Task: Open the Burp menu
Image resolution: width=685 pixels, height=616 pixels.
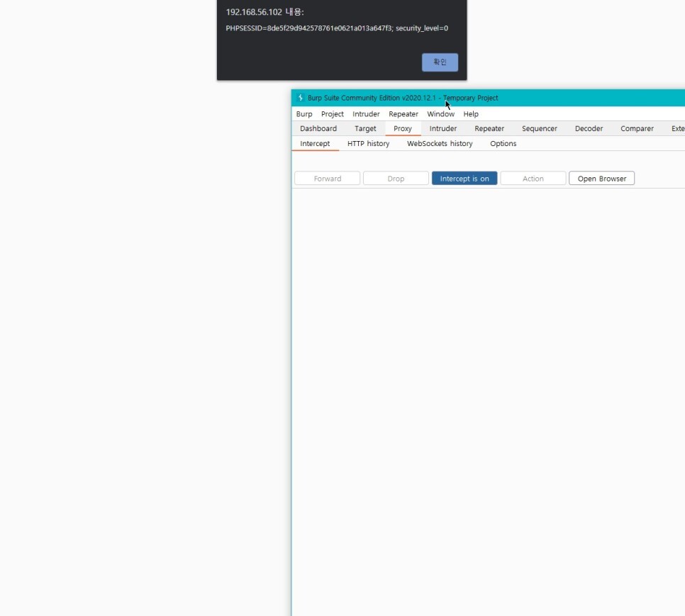Action: pyautogui.click(x=304, y=114)
